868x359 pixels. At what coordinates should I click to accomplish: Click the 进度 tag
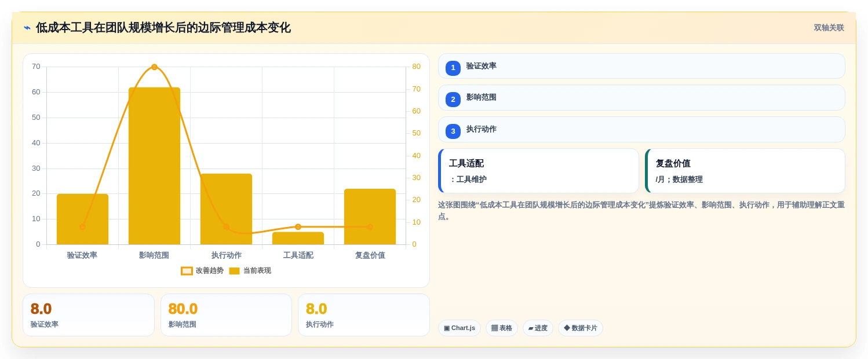538,328
